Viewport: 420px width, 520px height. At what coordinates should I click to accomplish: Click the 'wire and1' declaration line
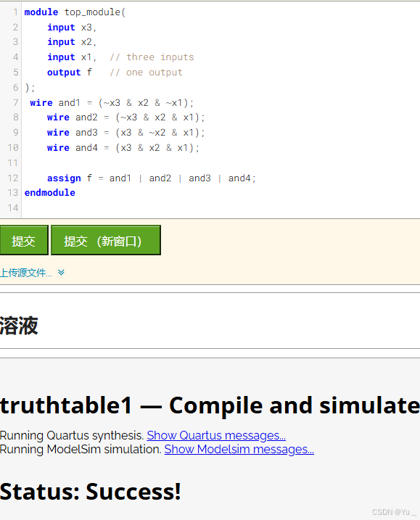pos(112,103)
